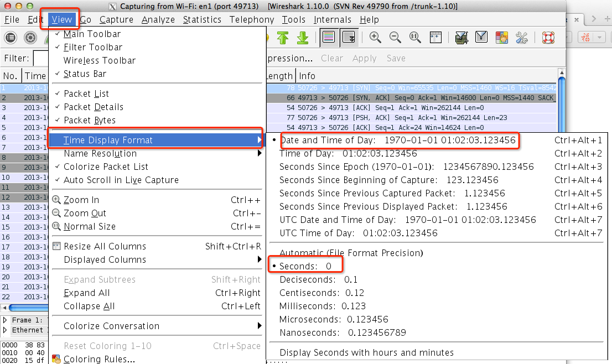Click the Resize All Columns menu icon
Image resolution: width=612 pixels, height=364 pixels.
tap(56, 246)
